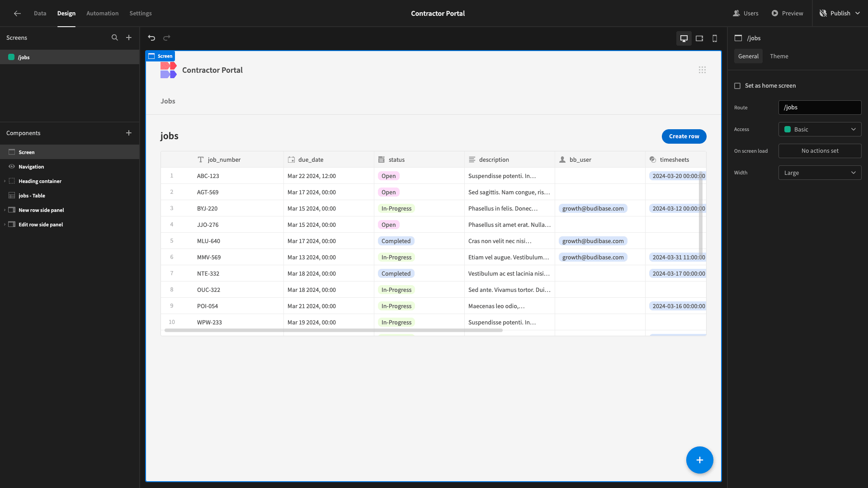Viewport: 868px width, 488px height.
Task: Click the Create row button
Action: [684, 136]
